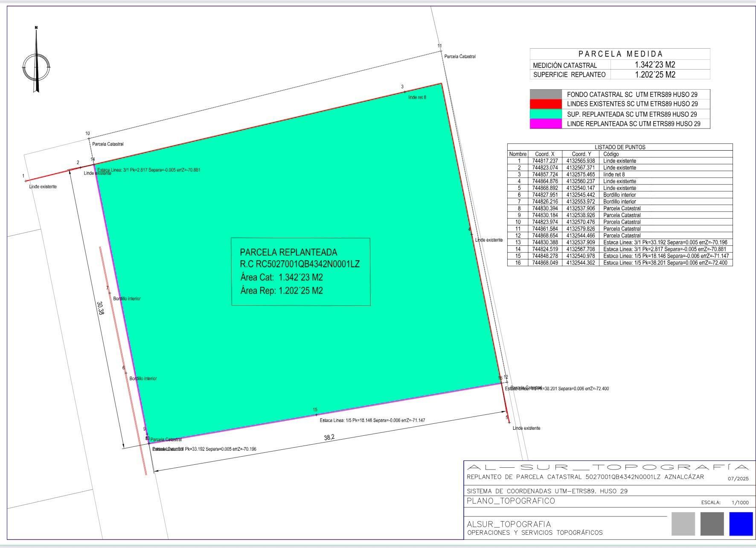
Task: Click the PLANO_TOPOGRAFICO label
Action: pos(511,501)
